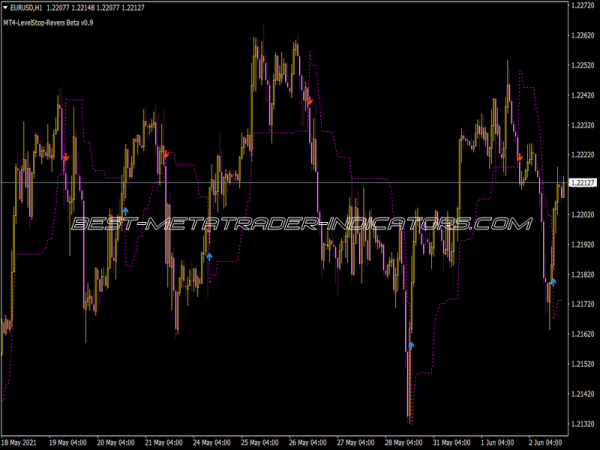Click the 1.22720 price axis label
The image size is (600, 450).
581,6
